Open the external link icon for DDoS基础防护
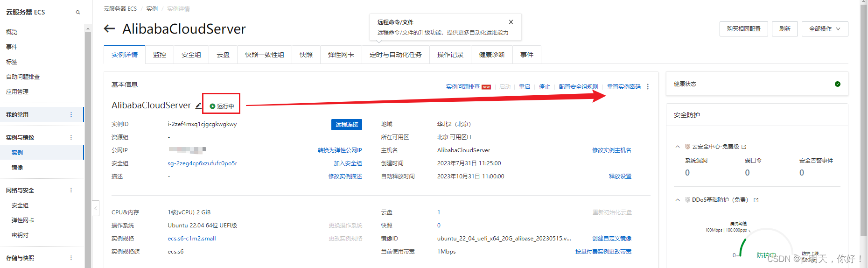 point(756,200)
